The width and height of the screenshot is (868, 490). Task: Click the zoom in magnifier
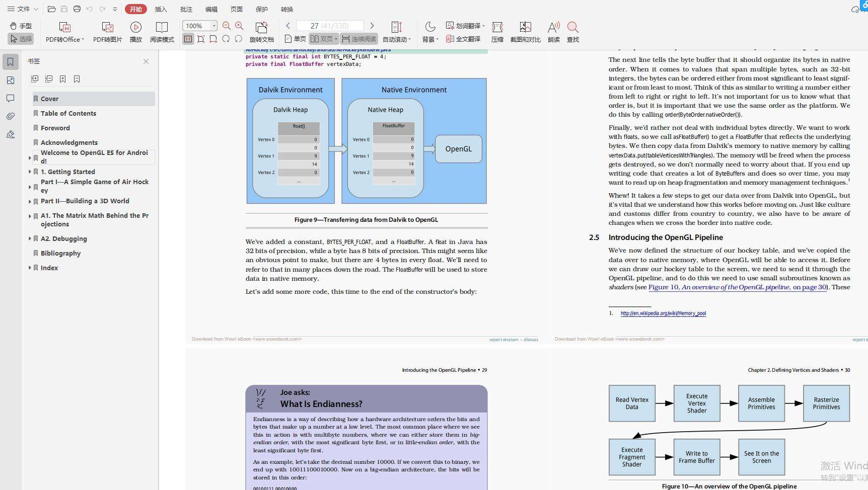point(239,26)
